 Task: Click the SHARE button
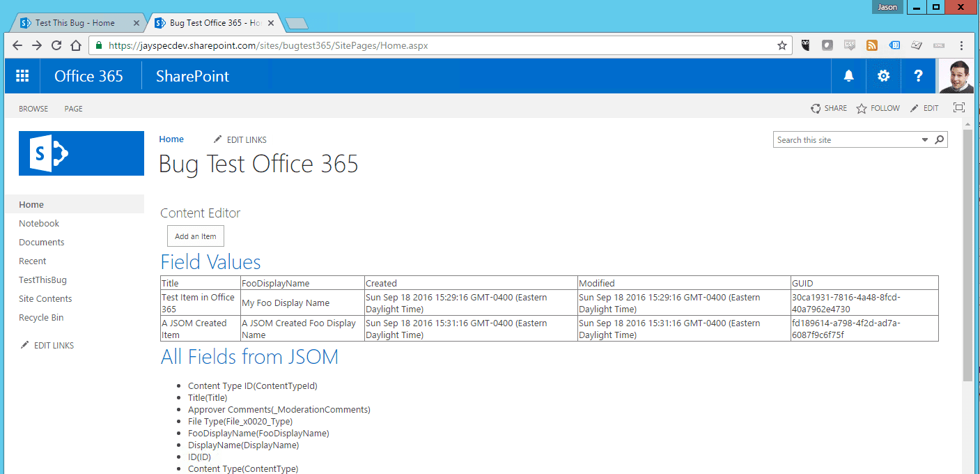(x=829, y=108)
